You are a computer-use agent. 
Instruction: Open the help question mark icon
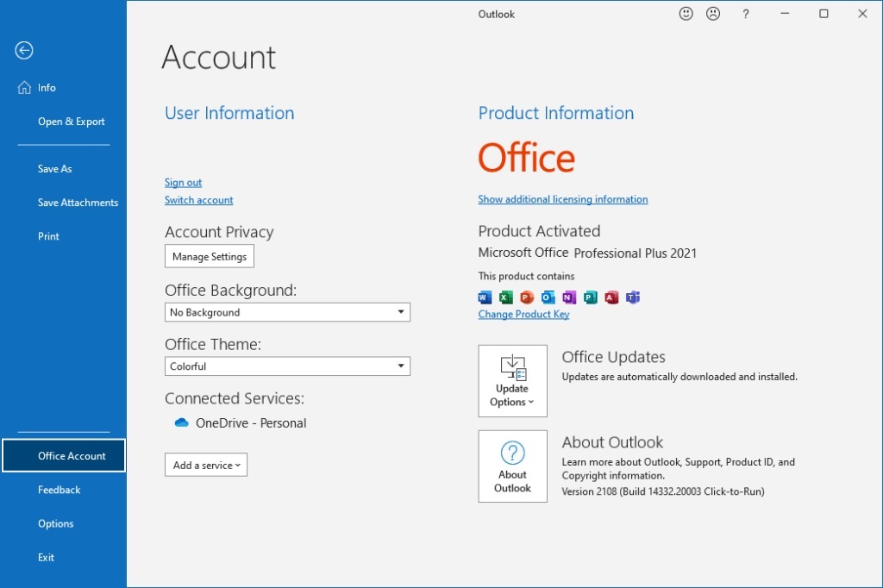[x=746, y=14]
